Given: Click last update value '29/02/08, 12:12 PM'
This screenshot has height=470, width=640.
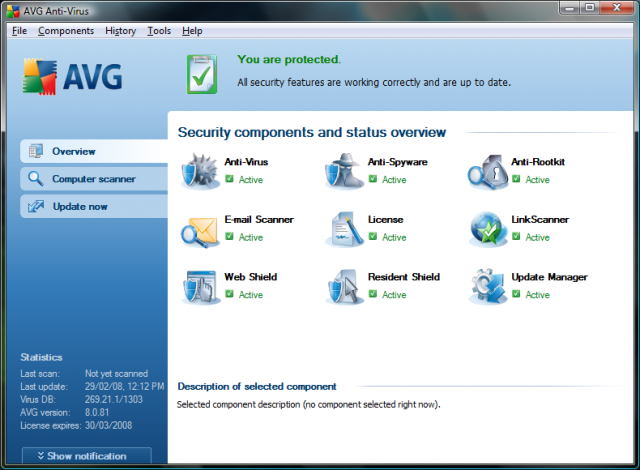Looking at the screenshot, I should (x=124, y=386).
